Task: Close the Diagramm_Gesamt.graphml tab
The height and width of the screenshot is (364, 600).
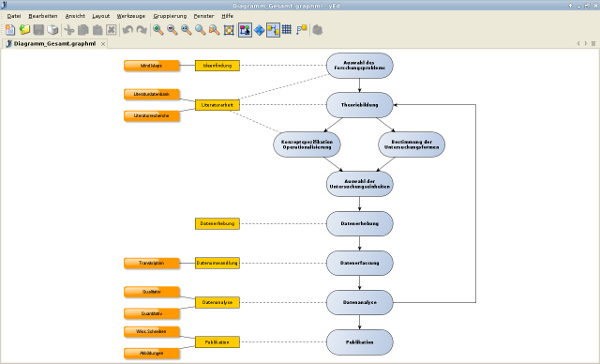Action: tap(103, 44)
